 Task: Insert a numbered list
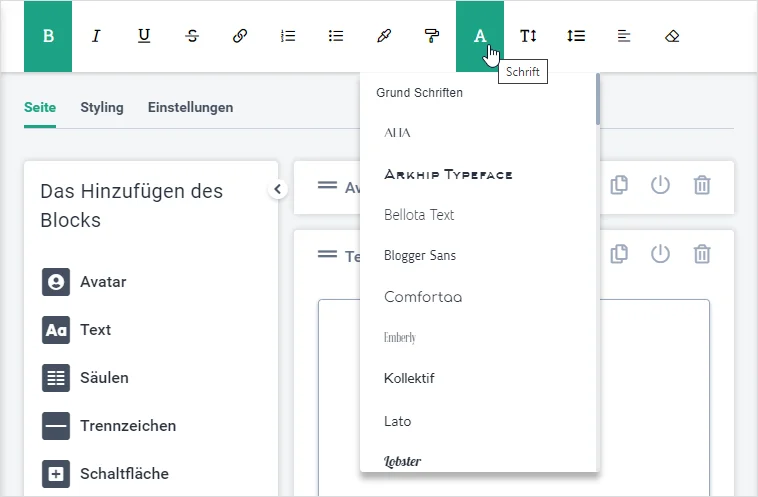click(288, 36)
